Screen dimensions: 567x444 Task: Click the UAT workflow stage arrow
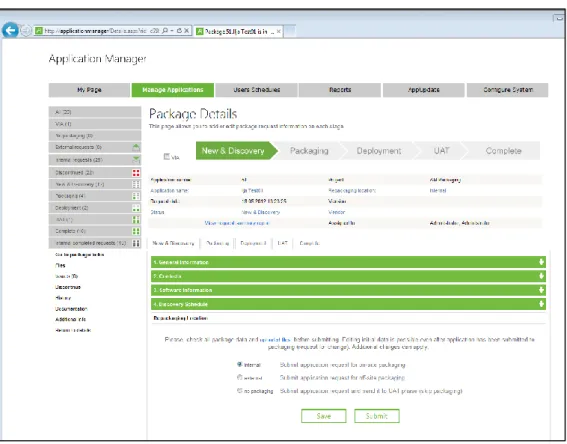(x=441, y=151)
